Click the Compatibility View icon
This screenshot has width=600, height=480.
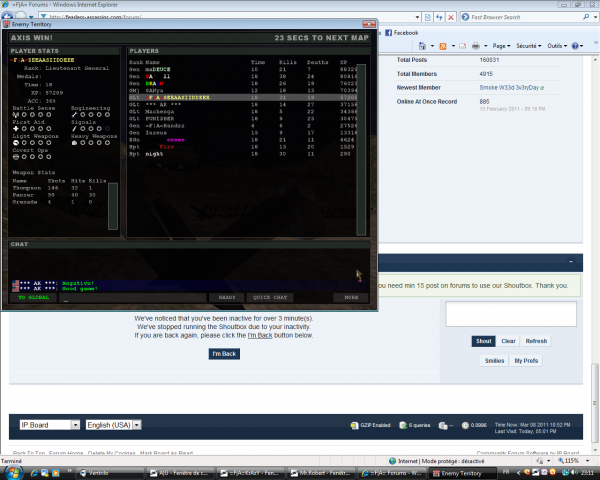point(428,17)
